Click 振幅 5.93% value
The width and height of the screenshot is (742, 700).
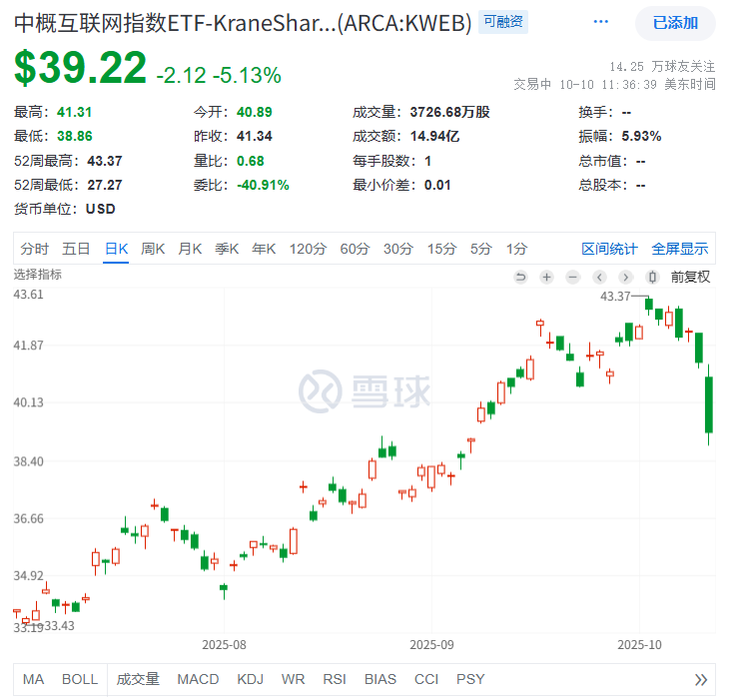click(x=641, y=137)
